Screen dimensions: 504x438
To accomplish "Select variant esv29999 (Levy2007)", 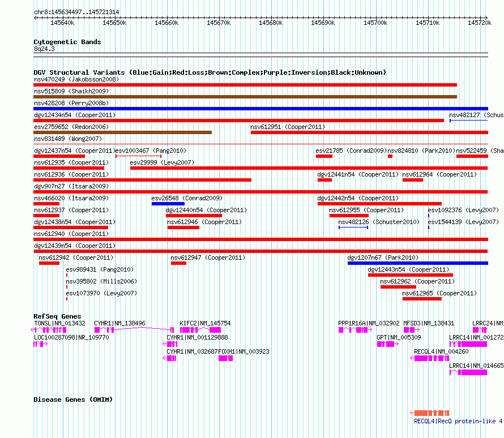I will click(x=162, y=163).
